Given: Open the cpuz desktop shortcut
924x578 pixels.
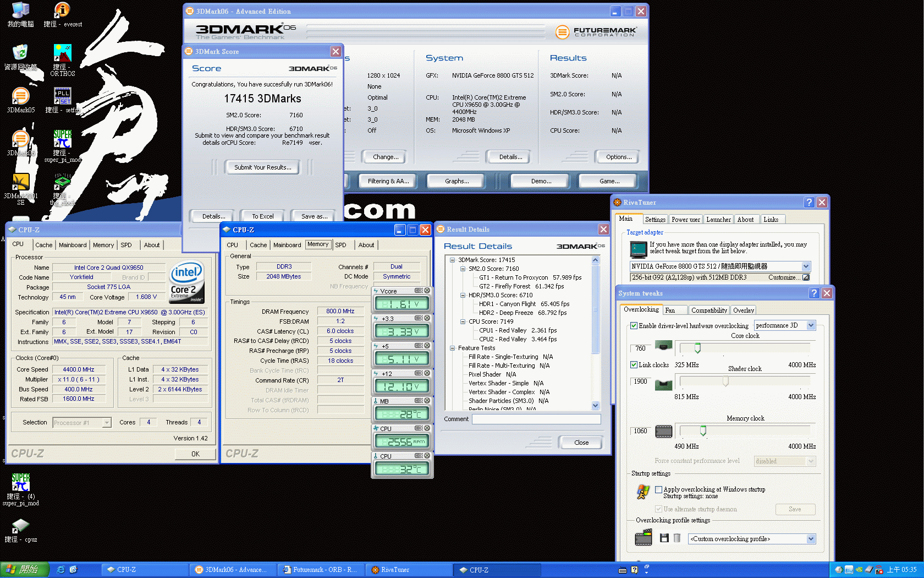Looking at the screenshot, I should [20, 531].
